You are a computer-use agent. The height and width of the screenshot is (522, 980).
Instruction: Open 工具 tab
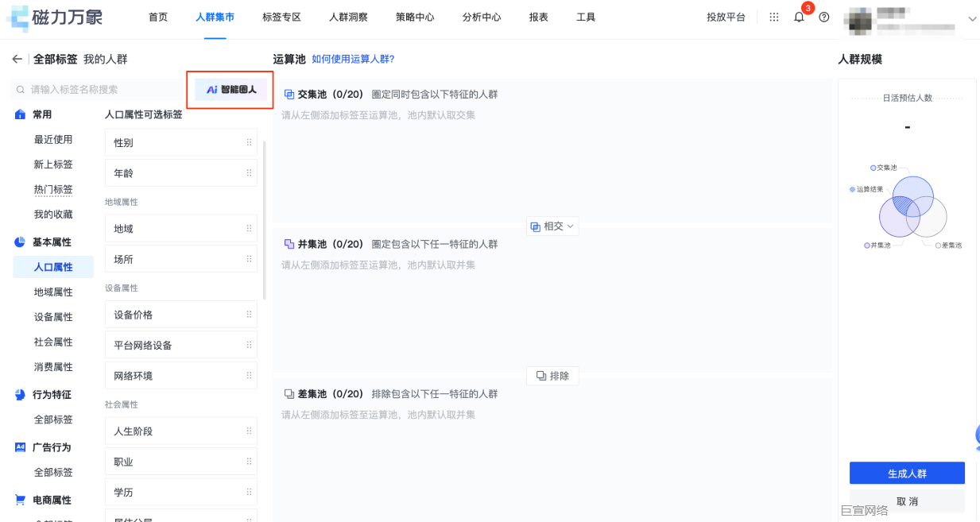[586, 17]
